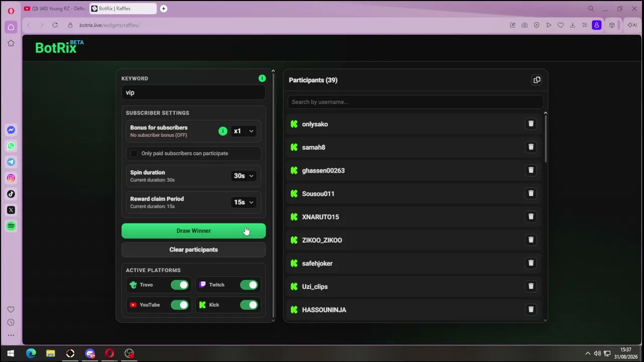The image size is (644, 362).
Task: Delete participant onlysako
Action: point(531,124)
